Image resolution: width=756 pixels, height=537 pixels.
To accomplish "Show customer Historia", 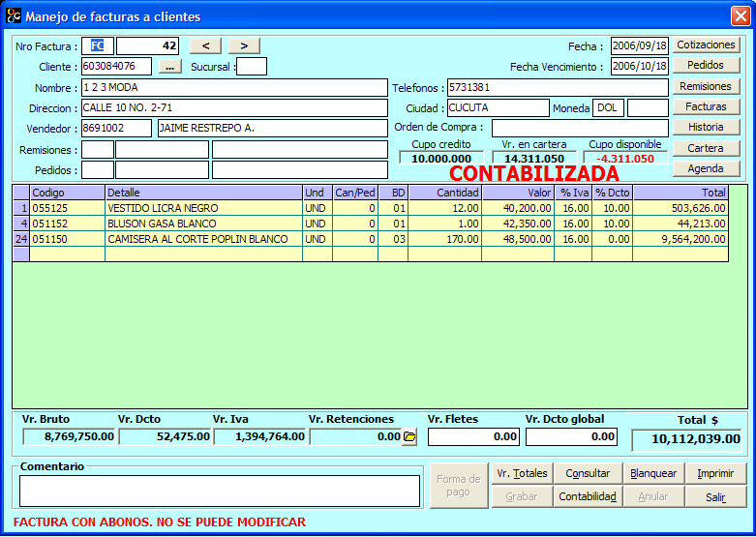I will tap(706, 127).
